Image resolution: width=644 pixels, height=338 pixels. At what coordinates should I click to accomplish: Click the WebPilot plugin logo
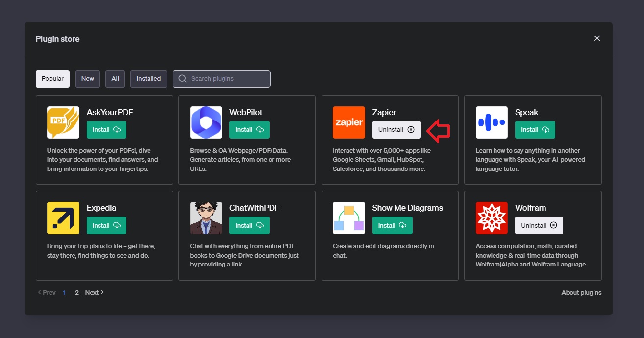[206, 122]
